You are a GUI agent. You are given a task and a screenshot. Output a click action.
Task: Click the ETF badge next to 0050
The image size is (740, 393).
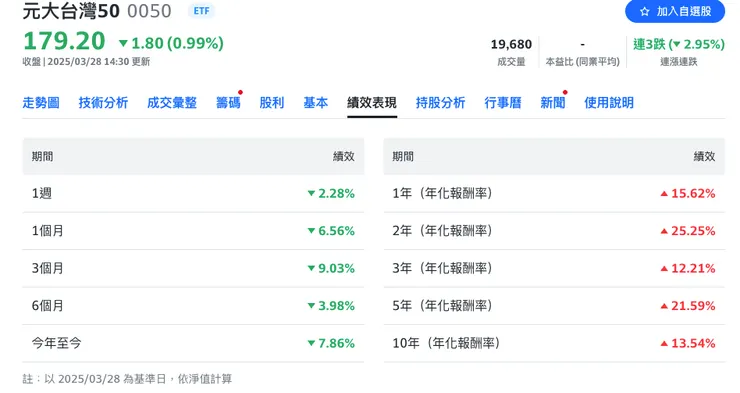[x=201, y=11]
